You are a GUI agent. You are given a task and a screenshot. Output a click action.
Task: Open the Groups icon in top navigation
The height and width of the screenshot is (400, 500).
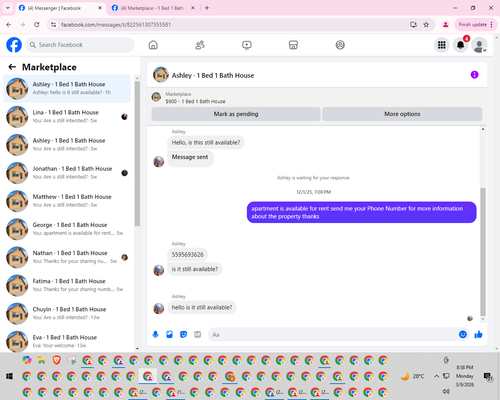coord(340,45)
